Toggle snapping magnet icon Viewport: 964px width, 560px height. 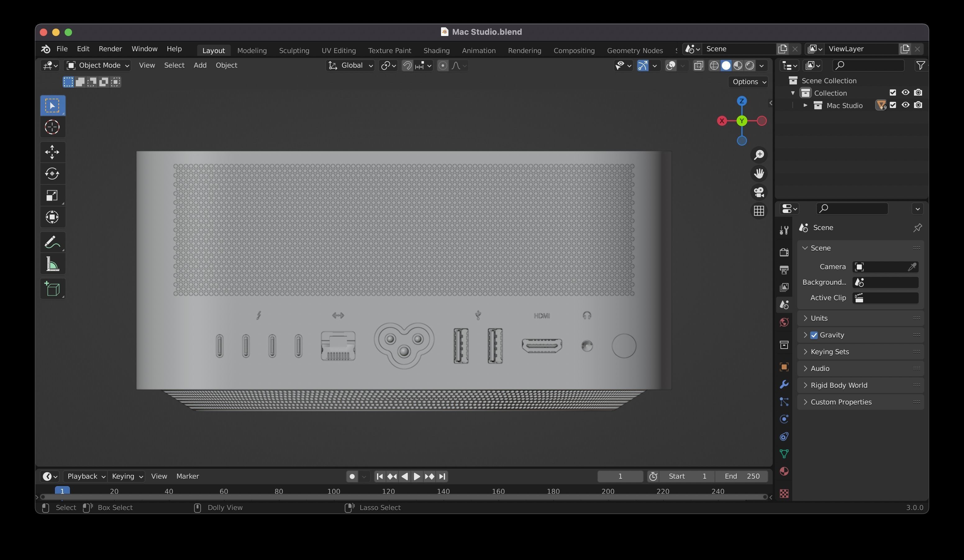click(x=407, y=66)
